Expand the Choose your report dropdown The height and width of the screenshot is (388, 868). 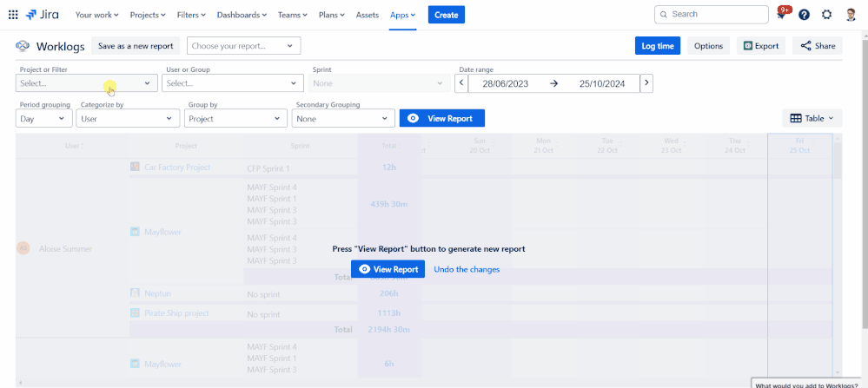coord(244,46)
